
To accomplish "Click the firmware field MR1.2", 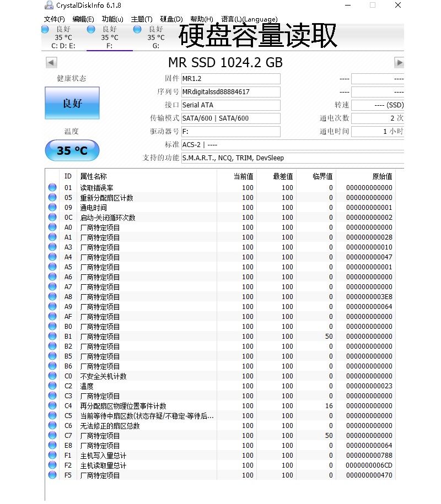I will click(231, 79).
